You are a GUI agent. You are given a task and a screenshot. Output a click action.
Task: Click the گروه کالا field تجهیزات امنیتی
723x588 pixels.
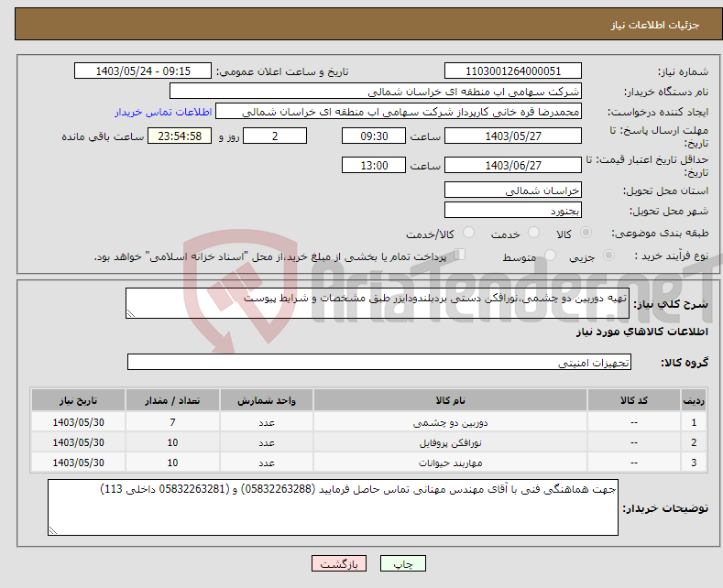pyautogui.click(x=379, y=362)
